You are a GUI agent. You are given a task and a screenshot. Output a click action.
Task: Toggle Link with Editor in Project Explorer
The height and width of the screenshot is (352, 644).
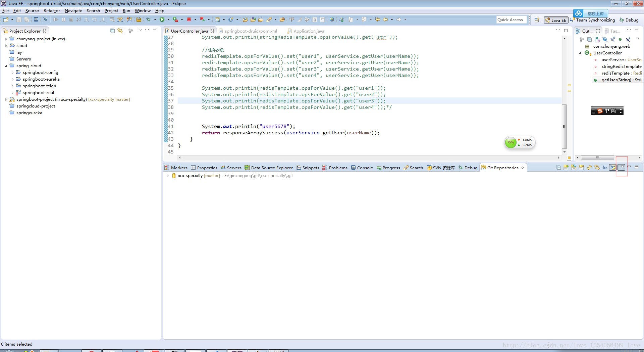coord(120,31)
